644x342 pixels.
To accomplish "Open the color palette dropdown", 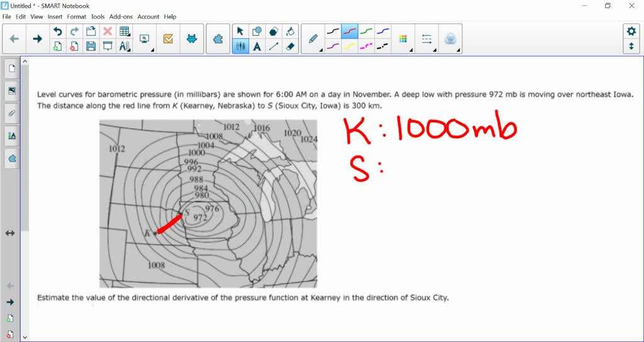I will pyautogui.click(x=403, y=38).
